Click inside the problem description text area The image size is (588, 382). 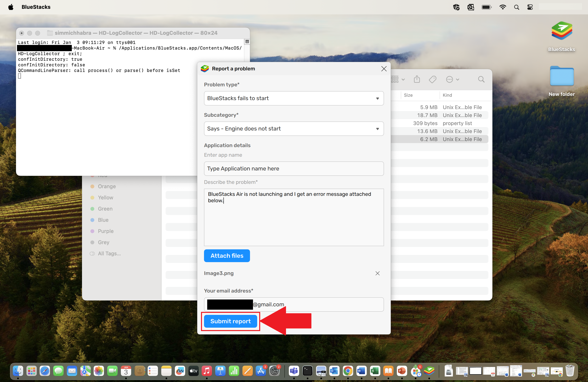point(294,217)
